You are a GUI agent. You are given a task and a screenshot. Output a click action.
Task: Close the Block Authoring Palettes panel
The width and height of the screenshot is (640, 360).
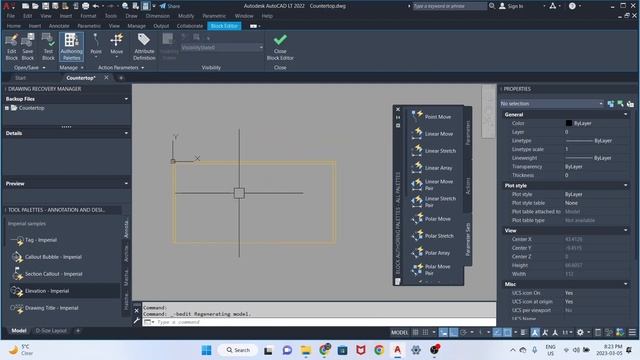[398, 109]
